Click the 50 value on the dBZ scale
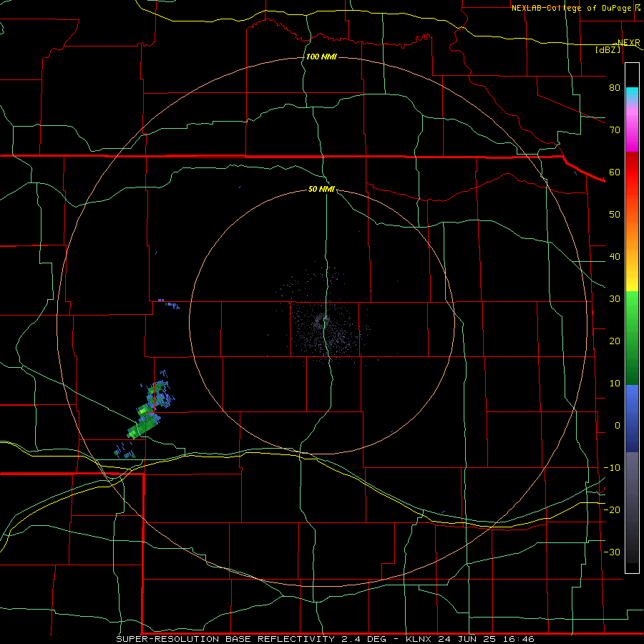The height and width of the screenshot is (644, 644). click(615, 215)
